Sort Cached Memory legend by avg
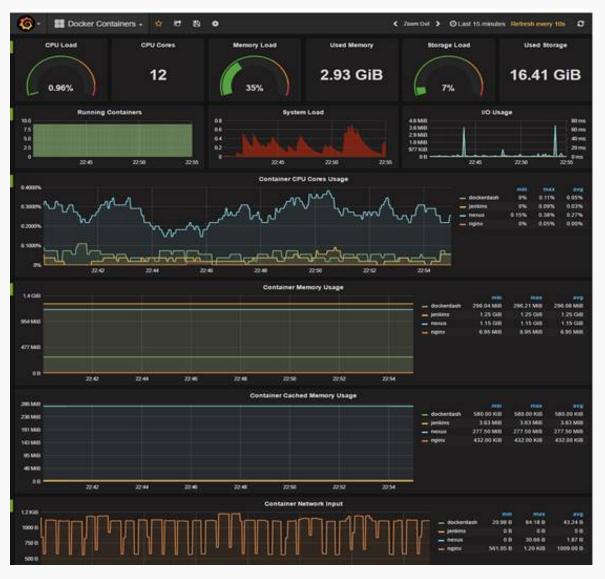 pos(578,406)
